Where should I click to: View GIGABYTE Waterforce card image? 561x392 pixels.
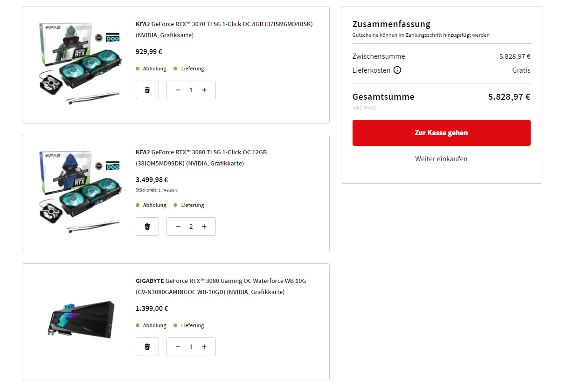pos(81,319)
